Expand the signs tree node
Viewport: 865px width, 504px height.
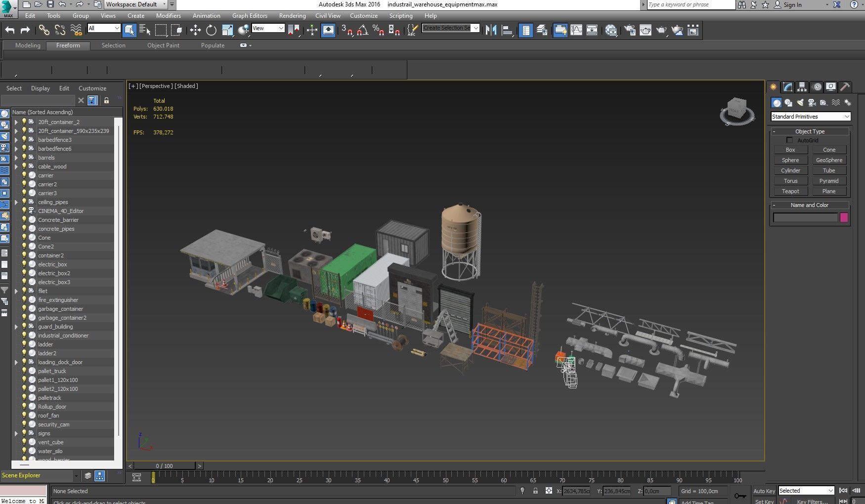tap(16, 433)
